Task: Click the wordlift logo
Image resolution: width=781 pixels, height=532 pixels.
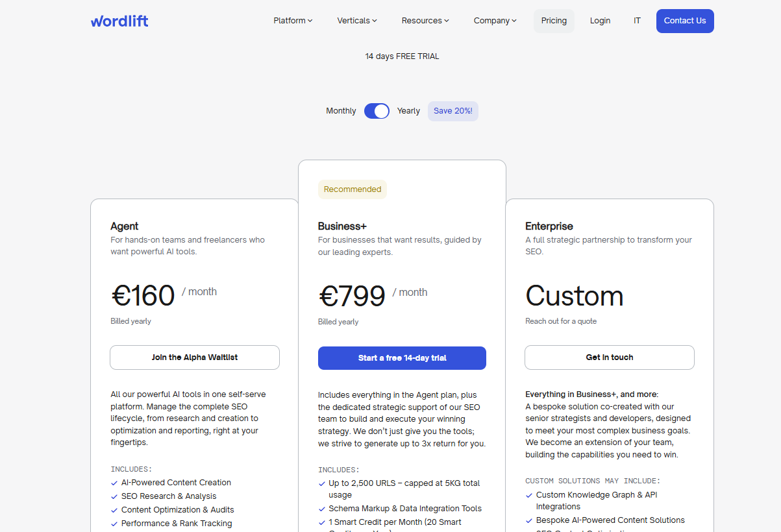Action: (119, 21)
